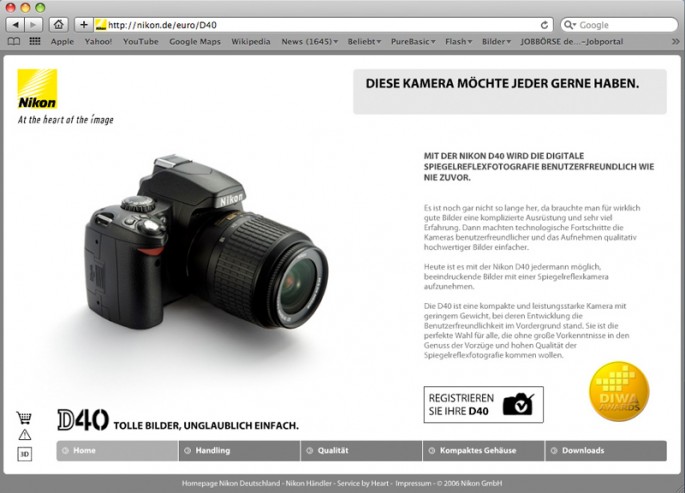Viewport: 685px width, 493px height.
Task: Minimize window with yellow button
Action: 25,7
